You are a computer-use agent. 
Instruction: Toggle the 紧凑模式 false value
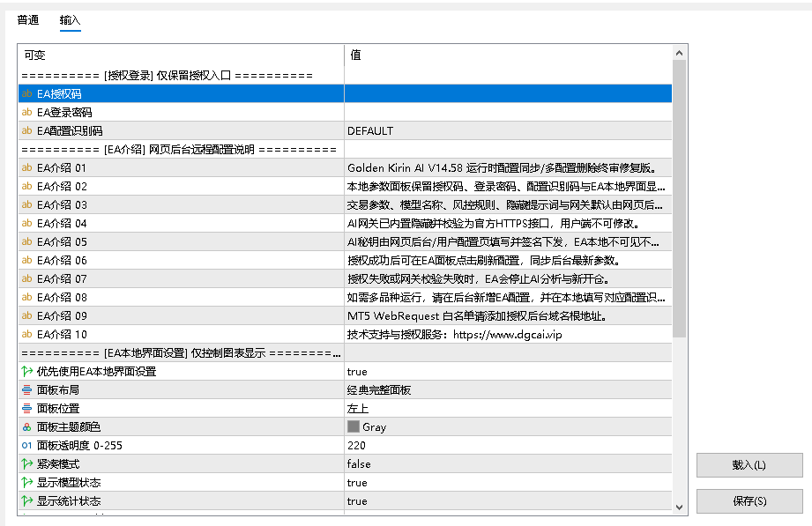coord(508,463)
